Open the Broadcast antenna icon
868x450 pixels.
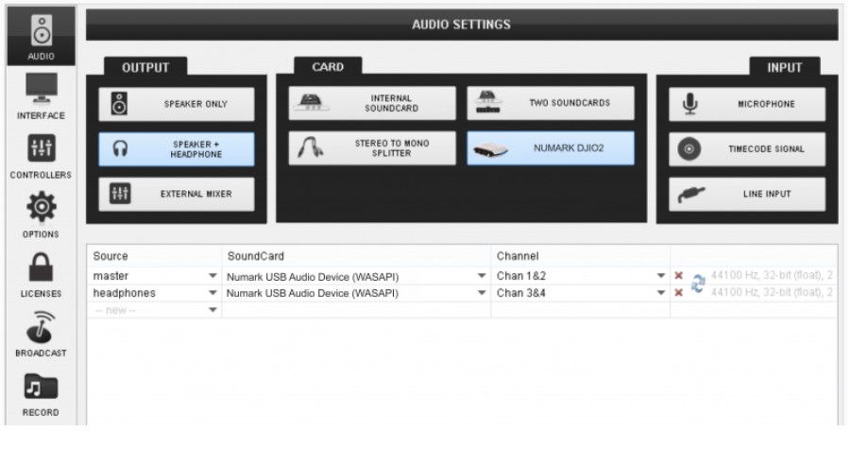[x=41, y=334]
